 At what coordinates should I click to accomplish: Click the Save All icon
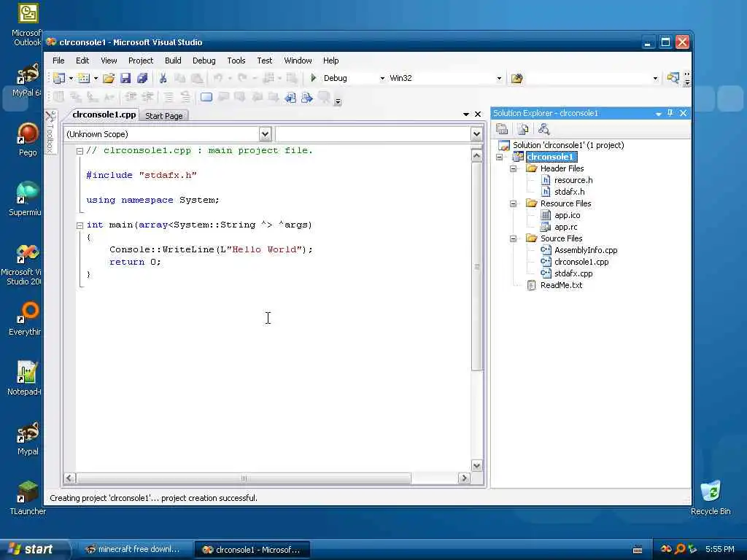tap(142, 78)
